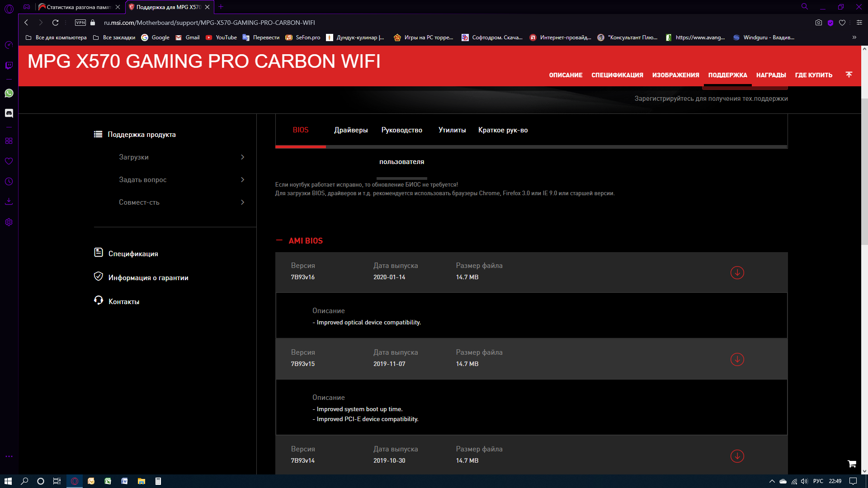Take a snapshot with the camera icon
Viewport: 868px width, 488px height.
pos(818,23)
